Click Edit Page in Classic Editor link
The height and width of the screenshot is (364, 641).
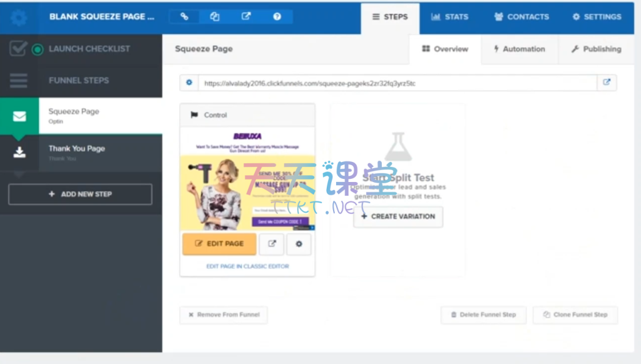[x=247, y=266]
